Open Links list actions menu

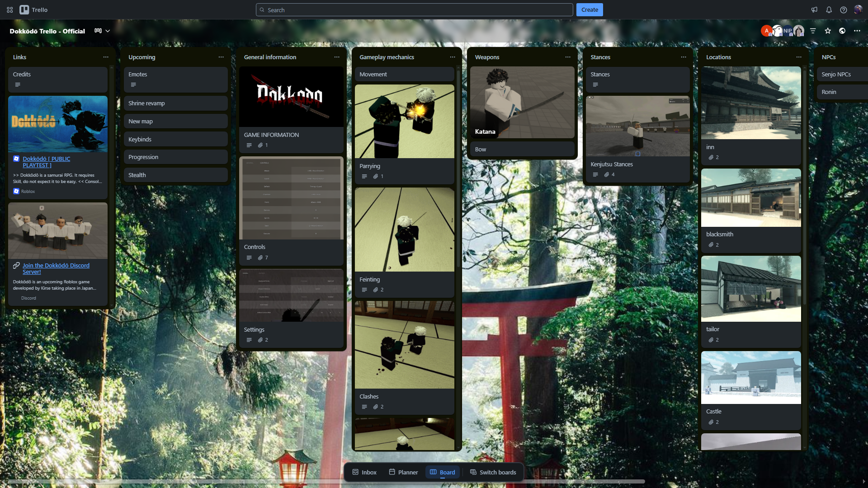point(106,57)
